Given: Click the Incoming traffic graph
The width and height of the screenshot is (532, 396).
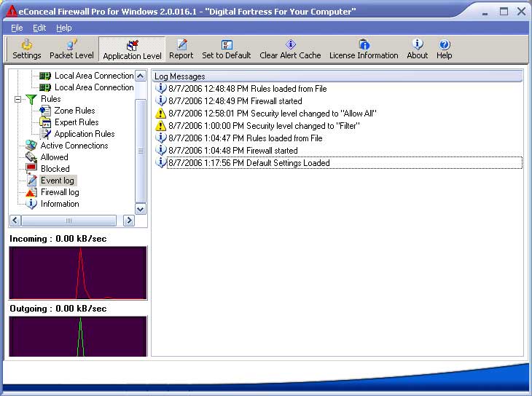Looking at the screenshot, I should pos(78,273).
